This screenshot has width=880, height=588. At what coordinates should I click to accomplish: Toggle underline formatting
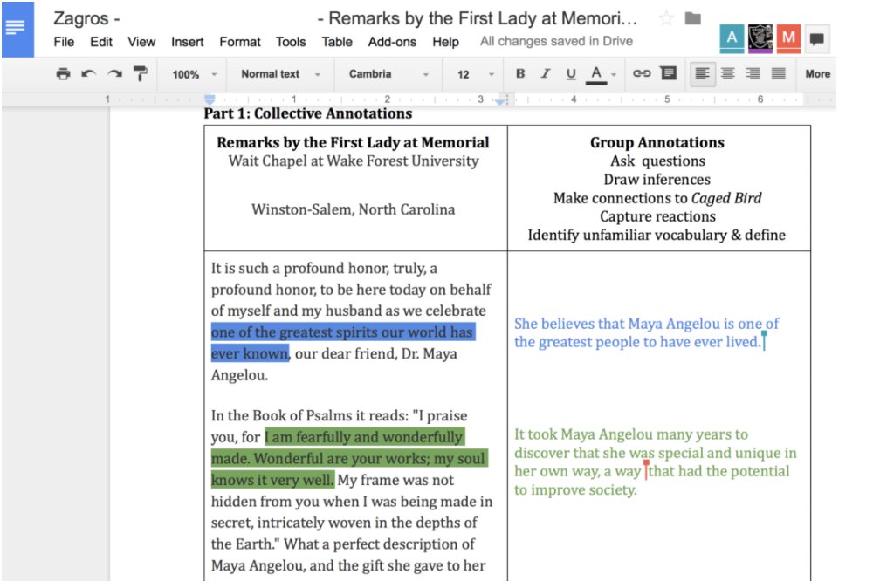[571, 73]
